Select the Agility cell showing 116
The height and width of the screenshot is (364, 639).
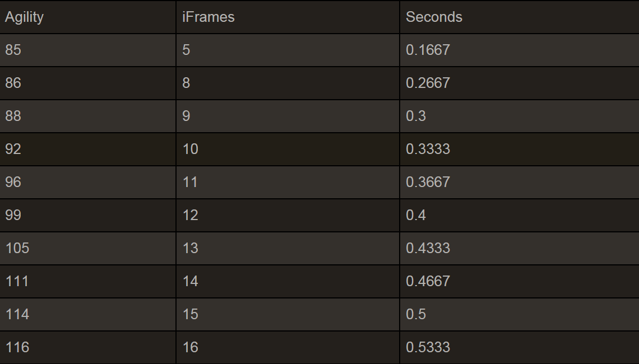click(17, 348)
